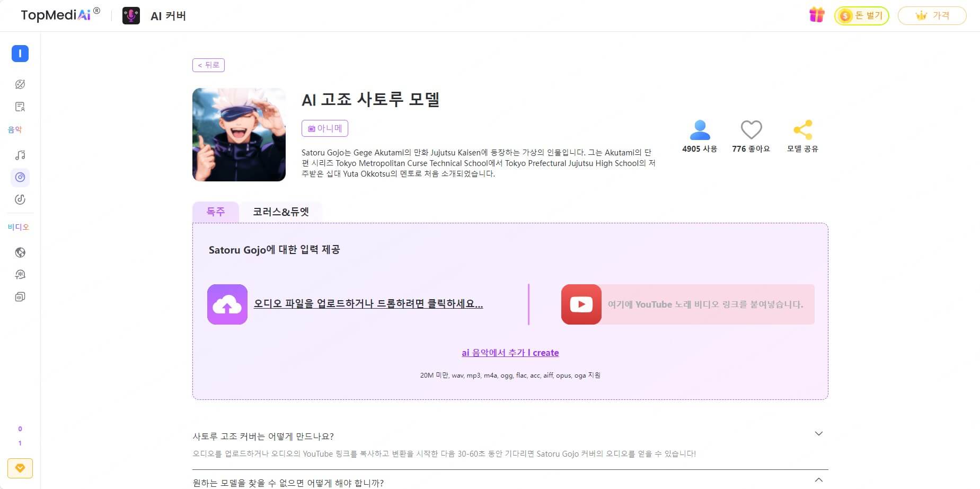Image resolution: width=980 pixels, height=489 pixels.
Task: Switch to the 독주 tab
Action: (216, 212)
